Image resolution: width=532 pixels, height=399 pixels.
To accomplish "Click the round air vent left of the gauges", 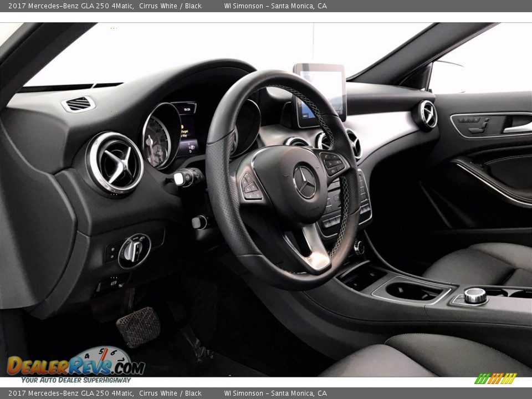I will (115, 163).
